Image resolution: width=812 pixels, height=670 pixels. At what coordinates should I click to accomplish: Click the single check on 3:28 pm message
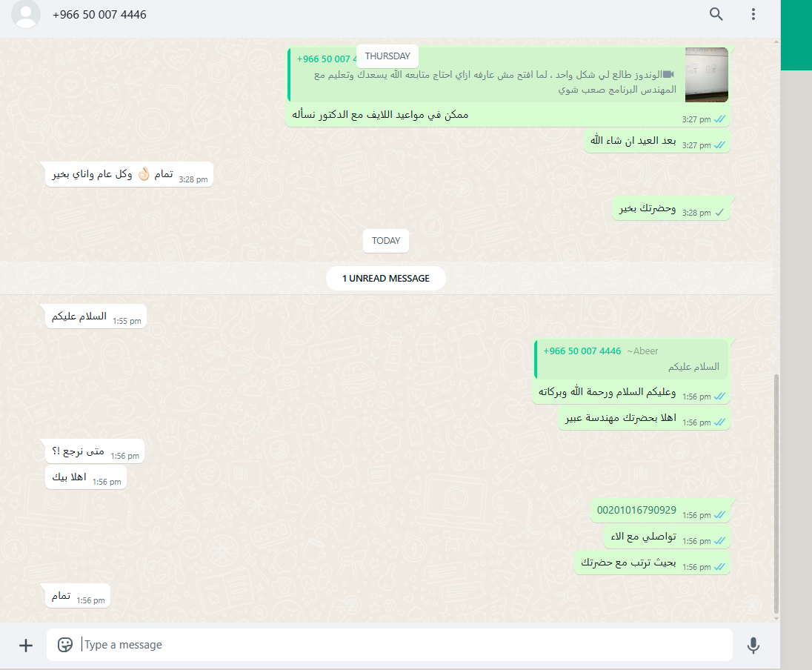pyautogui.click(x=719, y=213)
